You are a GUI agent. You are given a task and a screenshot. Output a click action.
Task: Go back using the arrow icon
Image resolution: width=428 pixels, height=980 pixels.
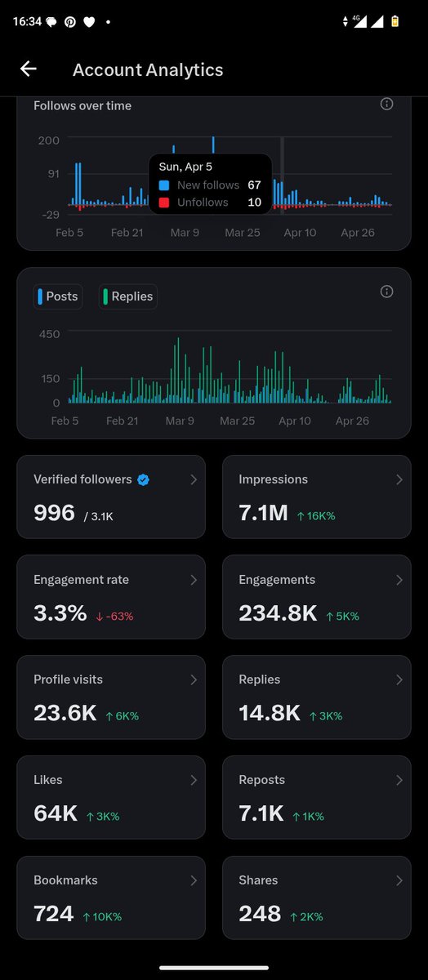tap(29, 69)
